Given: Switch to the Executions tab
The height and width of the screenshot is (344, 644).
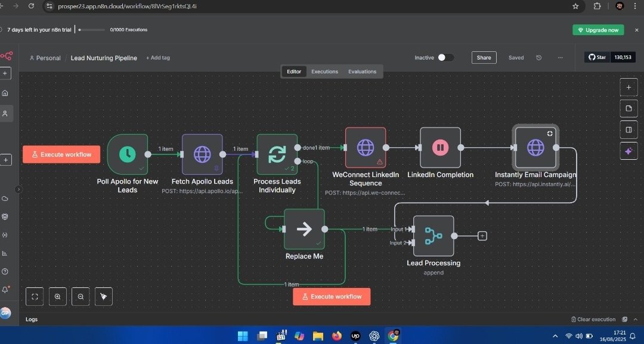Looking at the screenshot, I should click(324, 71).
